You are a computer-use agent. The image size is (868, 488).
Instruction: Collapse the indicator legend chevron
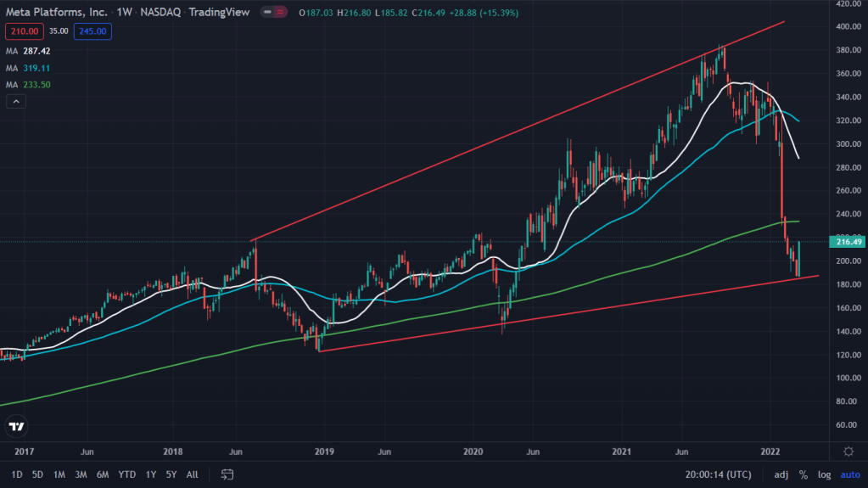(x=15, y=102)
